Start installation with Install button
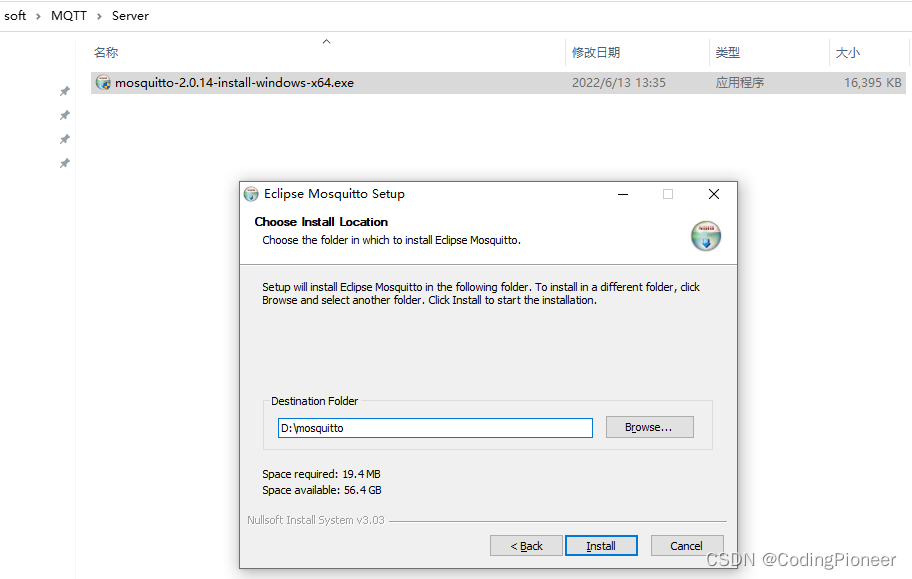 pos(601,546)
